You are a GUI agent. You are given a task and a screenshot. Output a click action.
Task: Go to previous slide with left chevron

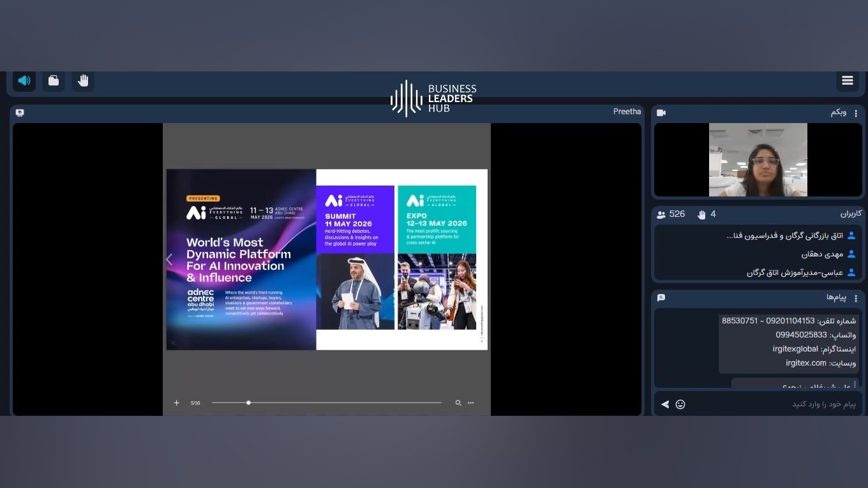click(169, 259)
